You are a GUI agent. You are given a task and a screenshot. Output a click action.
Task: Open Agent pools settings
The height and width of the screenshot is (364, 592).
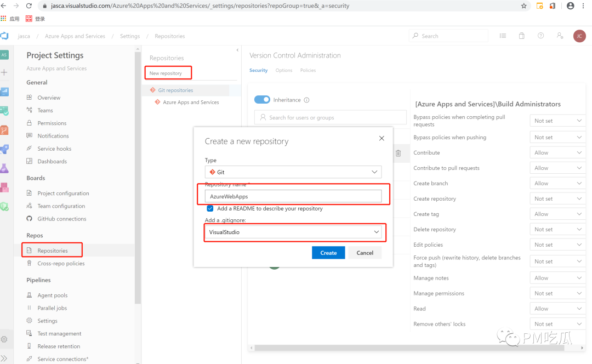click(53, 295)
